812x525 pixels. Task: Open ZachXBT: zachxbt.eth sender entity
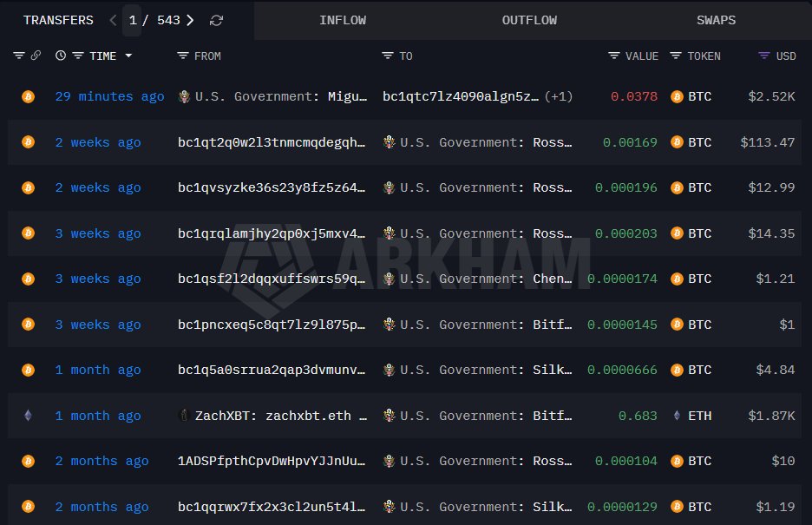coord(273,416)
